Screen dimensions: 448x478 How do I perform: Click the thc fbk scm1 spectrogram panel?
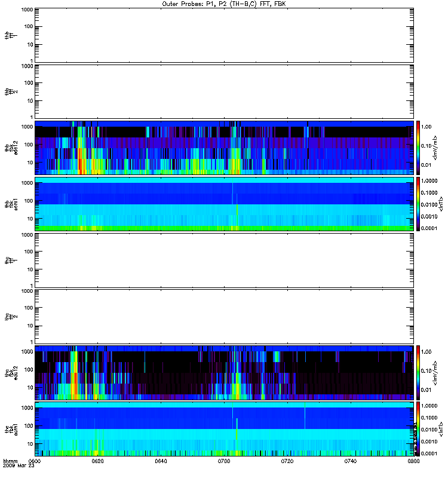(224, 429)
